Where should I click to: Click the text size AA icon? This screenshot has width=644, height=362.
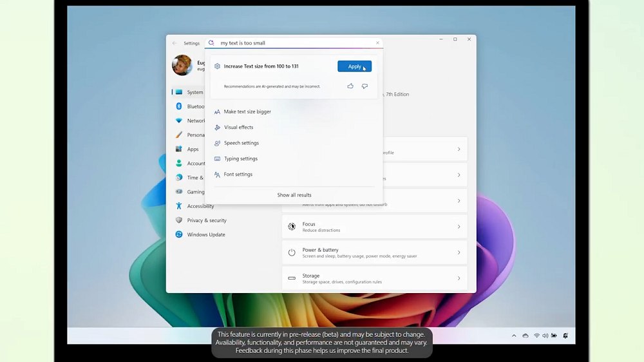click(x=217, y=112)
